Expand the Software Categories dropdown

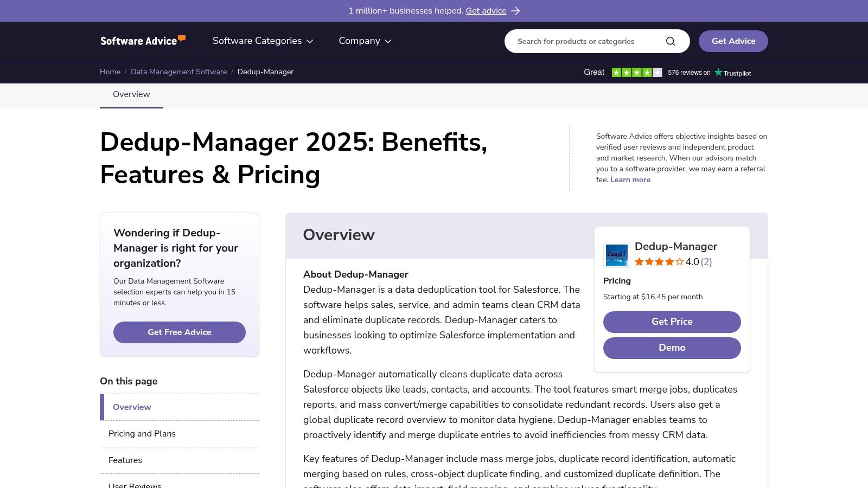coord(263,41)
